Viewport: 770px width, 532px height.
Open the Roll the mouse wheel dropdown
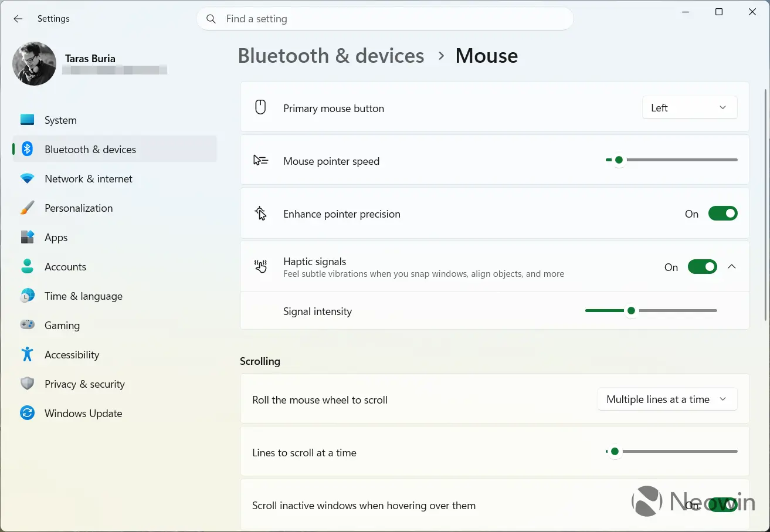pos(667,399)
